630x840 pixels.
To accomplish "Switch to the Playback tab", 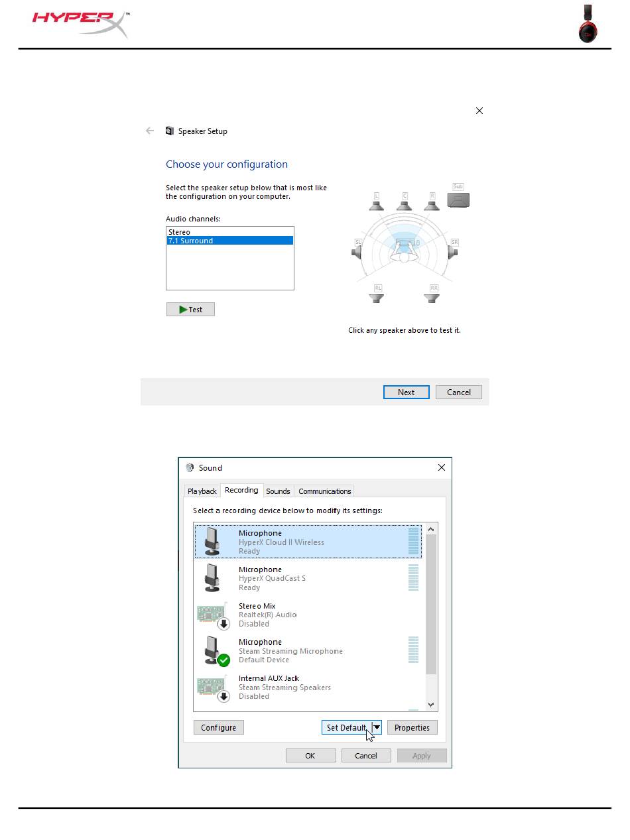I will (x=202, y=491).
